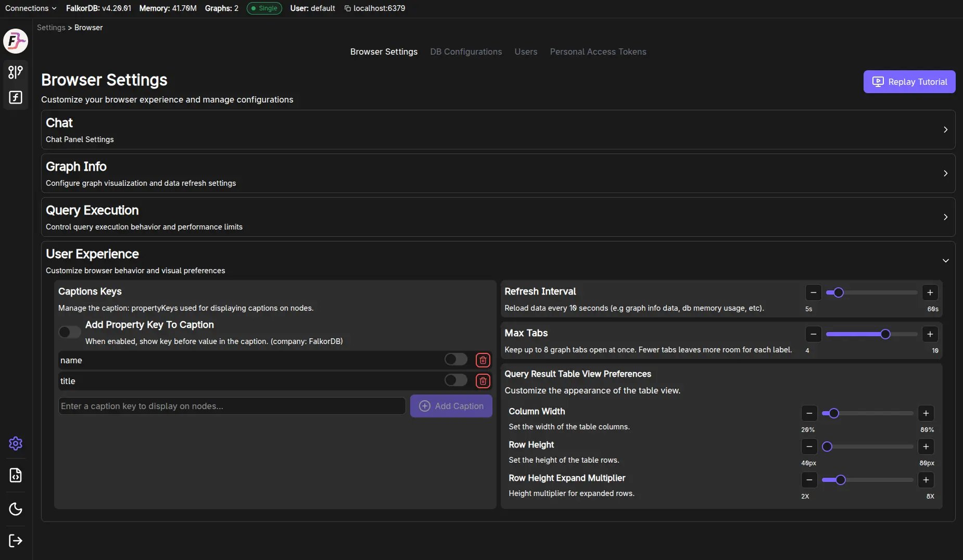This screenshot has width=963, height=560.
Task: Decrease Refresh Interval with minus button
Action: tap(813, 292)
